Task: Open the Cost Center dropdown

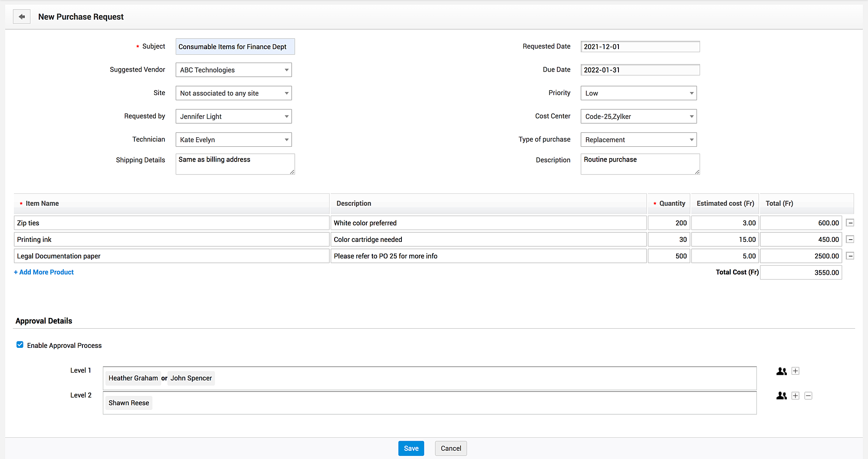Action: tap(638, 116)
